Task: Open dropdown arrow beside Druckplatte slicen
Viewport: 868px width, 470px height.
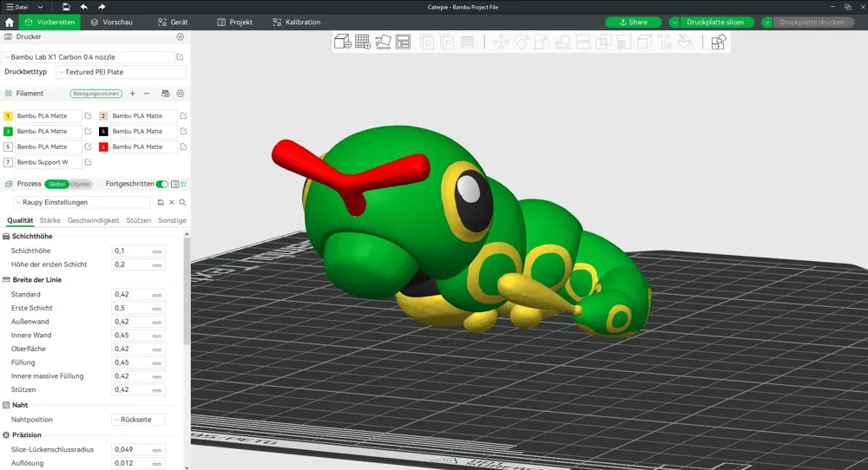Action: (674, 23)
